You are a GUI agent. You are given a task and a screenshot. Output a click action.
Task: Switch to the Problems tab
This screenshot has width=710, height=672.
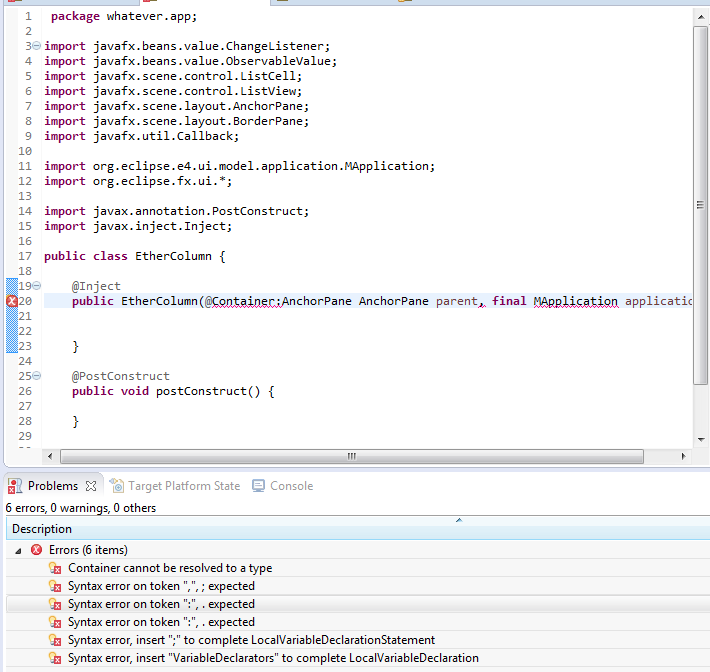click(53, 486)
